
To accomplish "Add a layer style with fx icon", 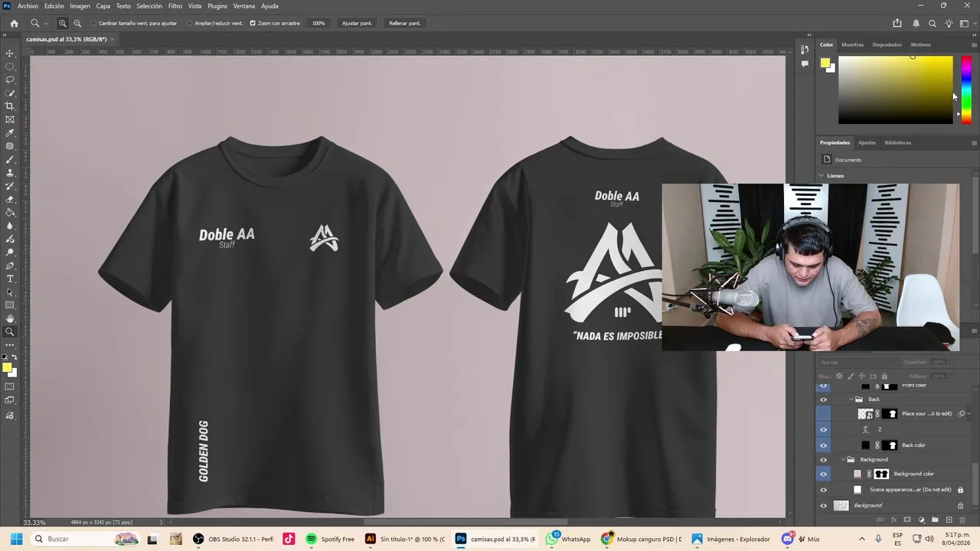I will click(893, 520).
